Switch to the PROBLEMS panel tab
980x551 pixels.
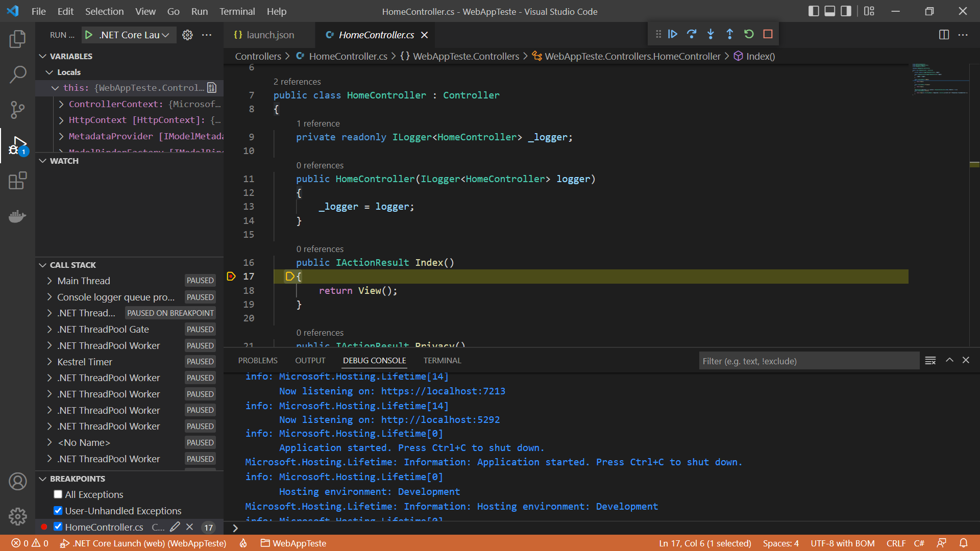click(258, 360)
